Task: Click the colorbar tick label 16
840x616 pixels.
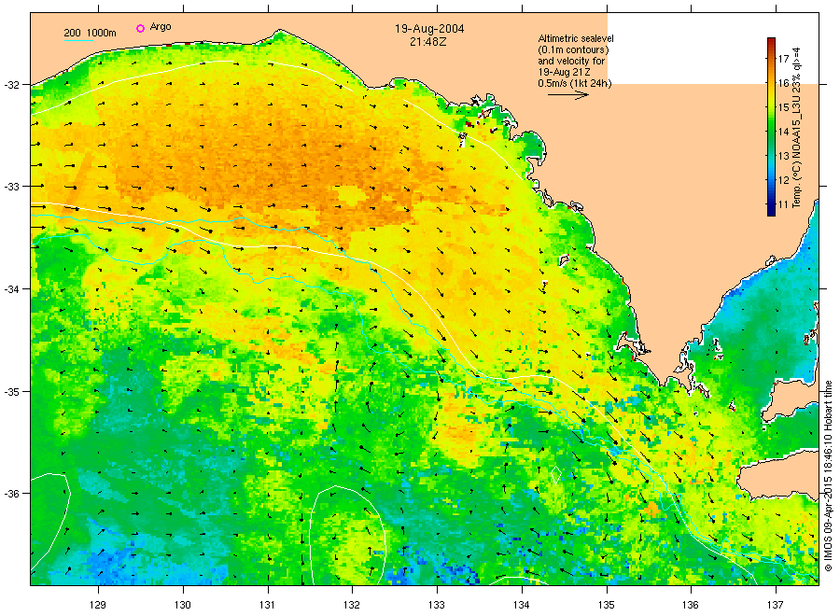Action: (x=783, y=83)
